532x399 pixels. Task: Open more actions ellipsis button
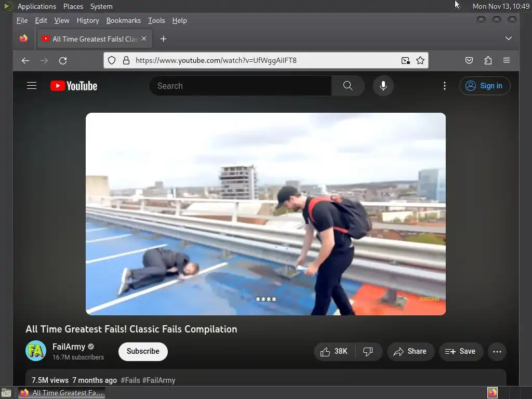point(497,352)
